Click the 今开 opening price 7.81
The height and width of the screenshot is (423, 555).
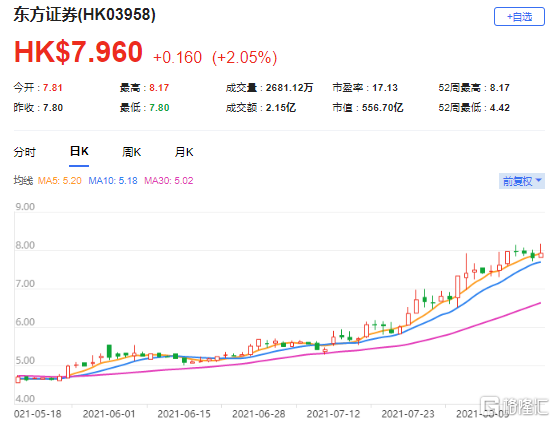pyautogui.click(x=53, y=87)
